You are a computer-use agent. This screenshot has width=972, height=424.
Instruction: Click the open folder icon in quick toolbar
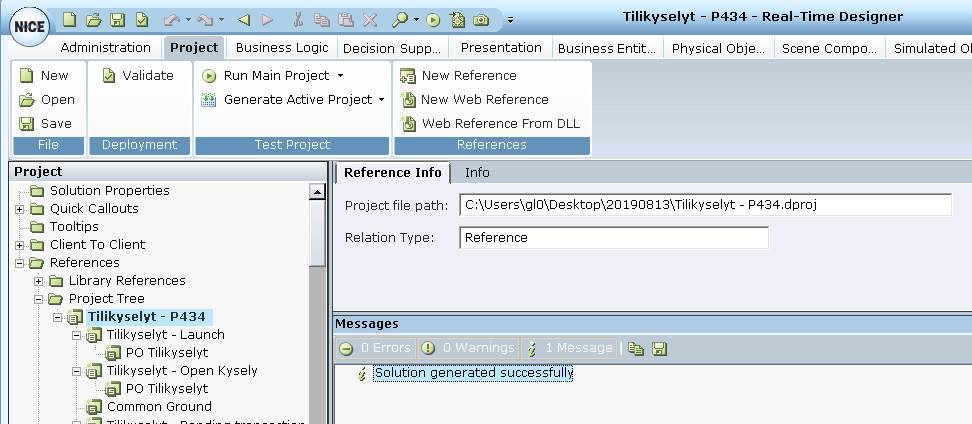[93, 19]
